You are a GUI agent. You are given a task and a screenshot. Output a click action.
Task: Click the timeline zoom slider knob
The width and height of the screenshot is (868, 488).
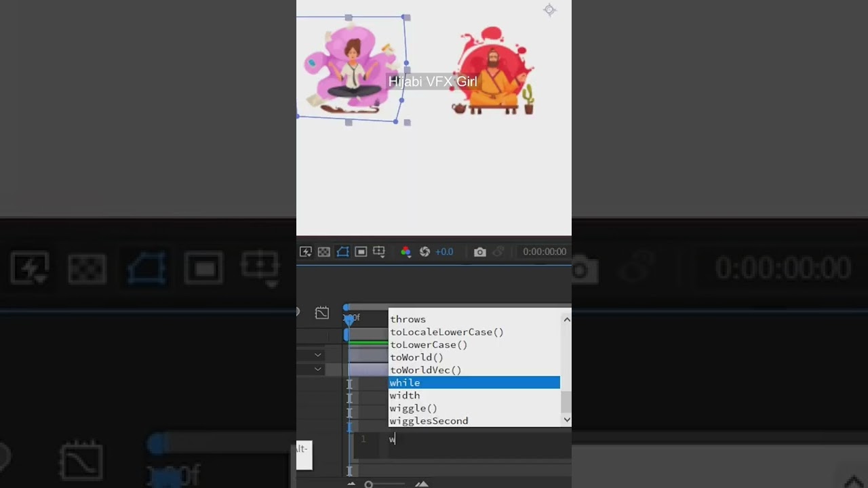tap(368, 484)
